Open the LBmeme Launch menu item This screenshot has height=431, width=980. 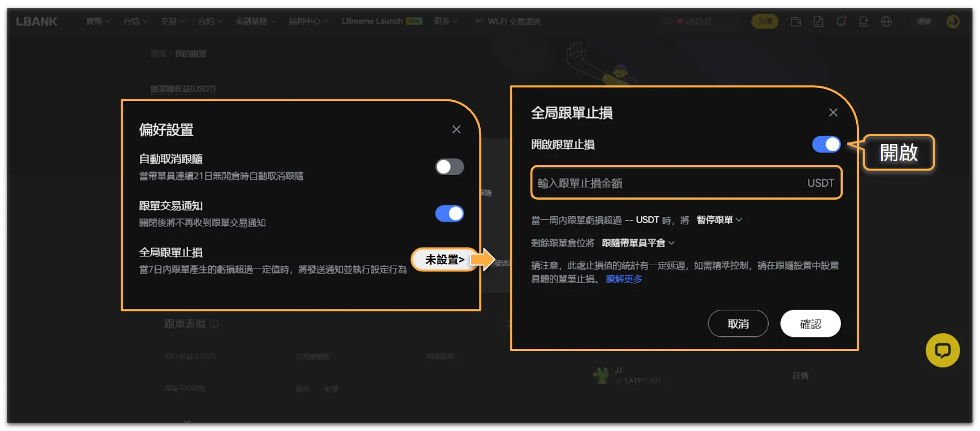[x=382, y=21]
